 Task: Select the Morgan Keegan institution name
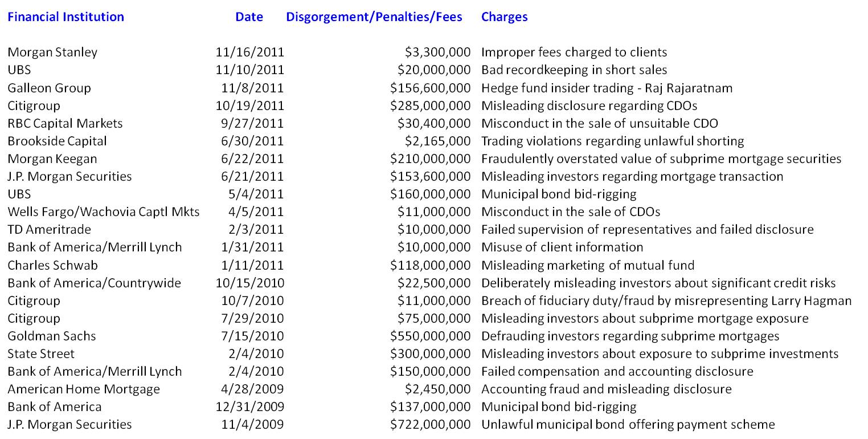52,158
